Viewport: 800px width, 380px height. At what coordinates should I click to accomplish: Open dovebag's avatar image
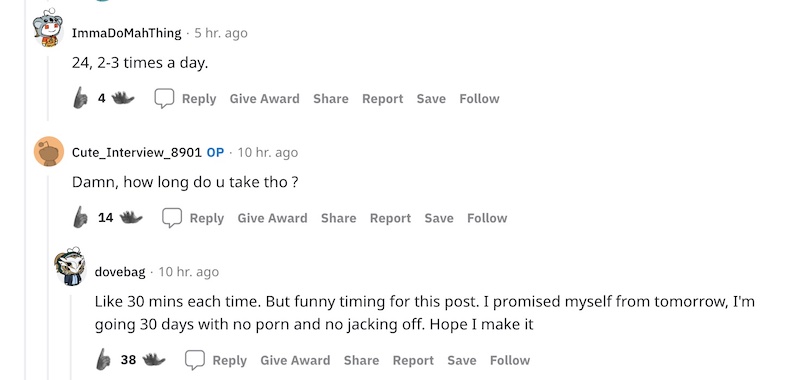(x=71, y=267)
